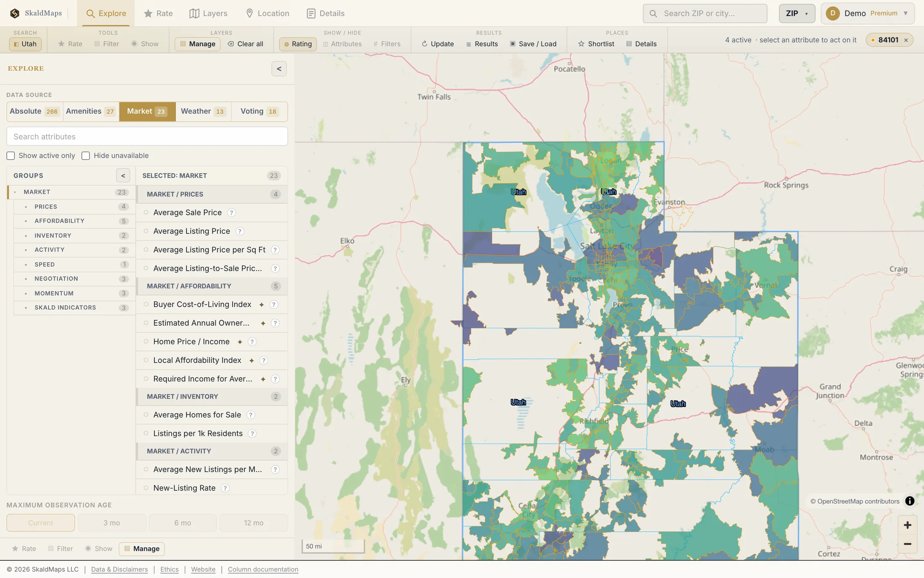Open help for Average Sale Price
The width and height of the screenshot is (924, 578).
click(x=231, y=213)
